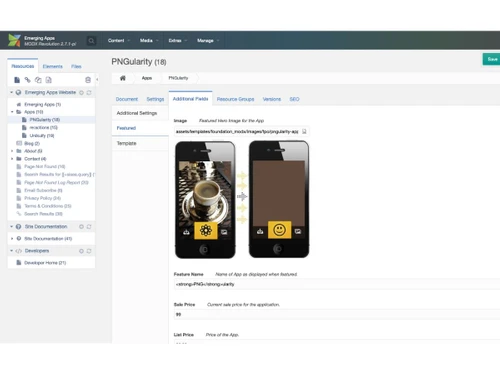This screenshot has height=375, width=500.
Task: Open the search magnifier in top bar
Action: [91, 41]
